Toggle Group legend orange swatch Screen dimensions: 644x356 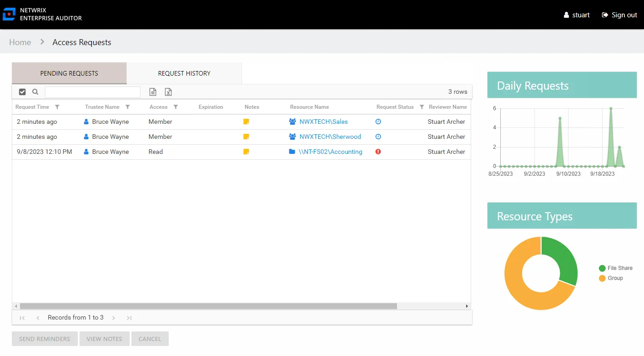pos(602,278)
